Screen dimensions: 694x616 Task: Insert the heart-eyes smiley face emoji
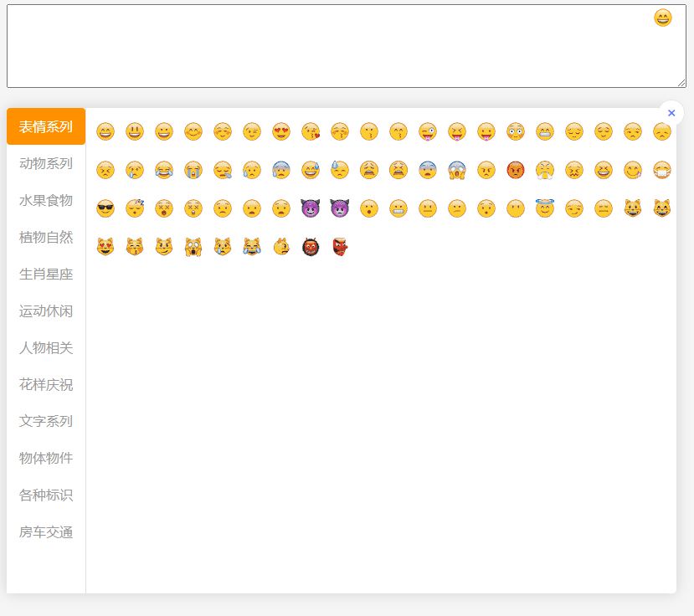pyautogui.click(x=281, y=131)
